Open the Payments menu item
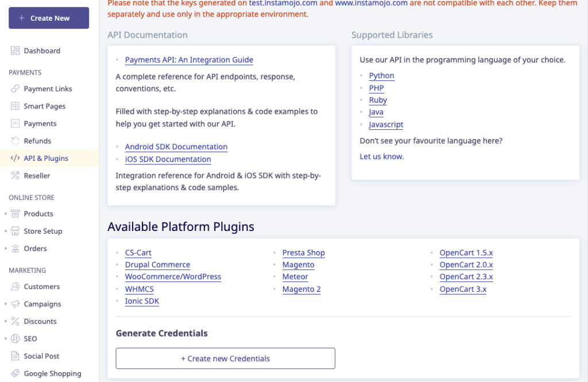588x382 pixels. (x=40, y=124)
